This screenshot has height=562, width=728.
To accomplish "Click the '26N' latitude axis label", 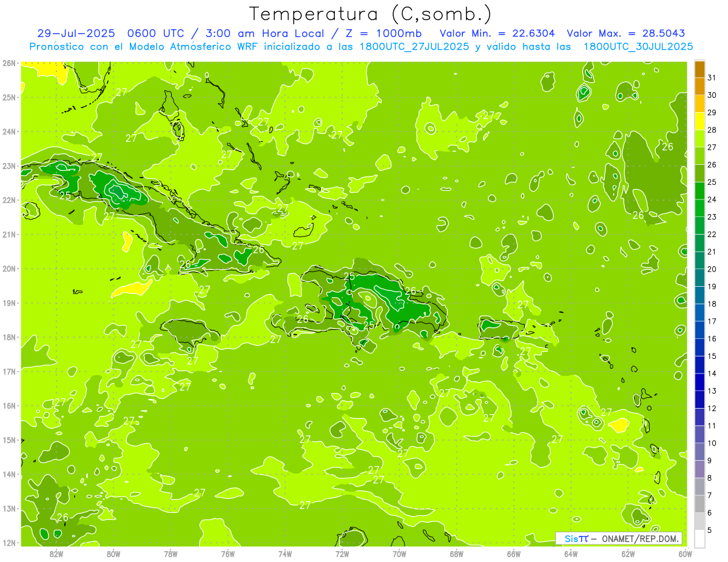I will pos(9,63).
